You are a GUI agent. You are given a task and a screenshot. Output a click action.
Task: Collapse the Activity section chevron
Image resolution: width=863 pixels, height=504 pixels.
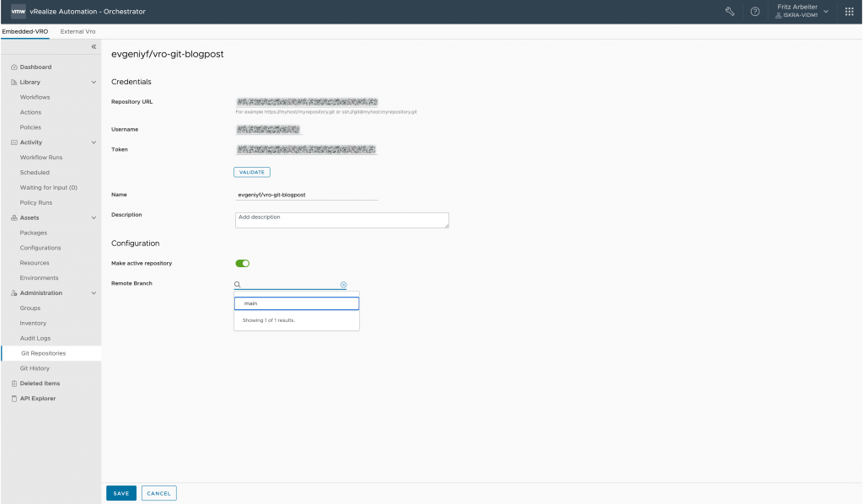[x=94, y=142]
